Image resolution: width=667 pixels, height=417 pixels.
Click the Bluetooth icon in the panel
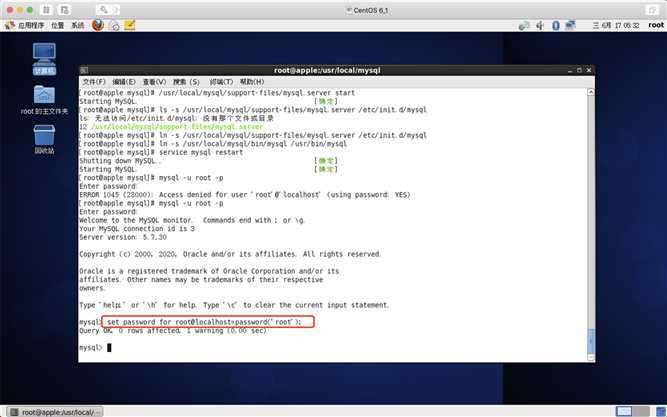pyautogui.click(x=556, y=26)
